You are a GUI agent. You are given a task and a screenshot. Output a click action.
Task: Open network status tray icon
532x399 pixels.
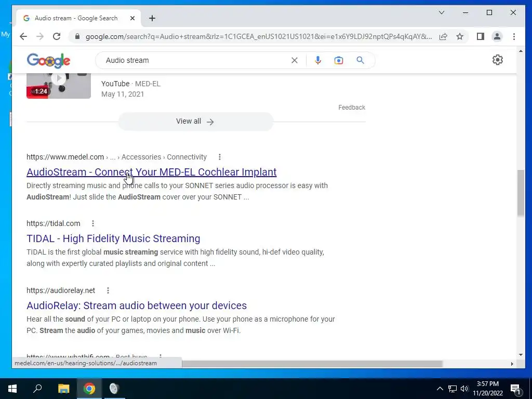pyautogui.click(x=453, y=389)
